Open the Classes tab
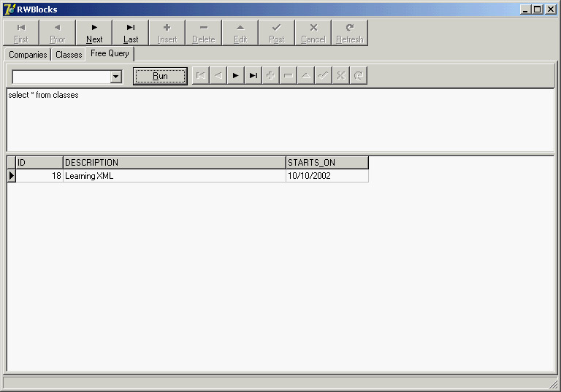This screenshot has height=392, width=561. click(69, 55)
